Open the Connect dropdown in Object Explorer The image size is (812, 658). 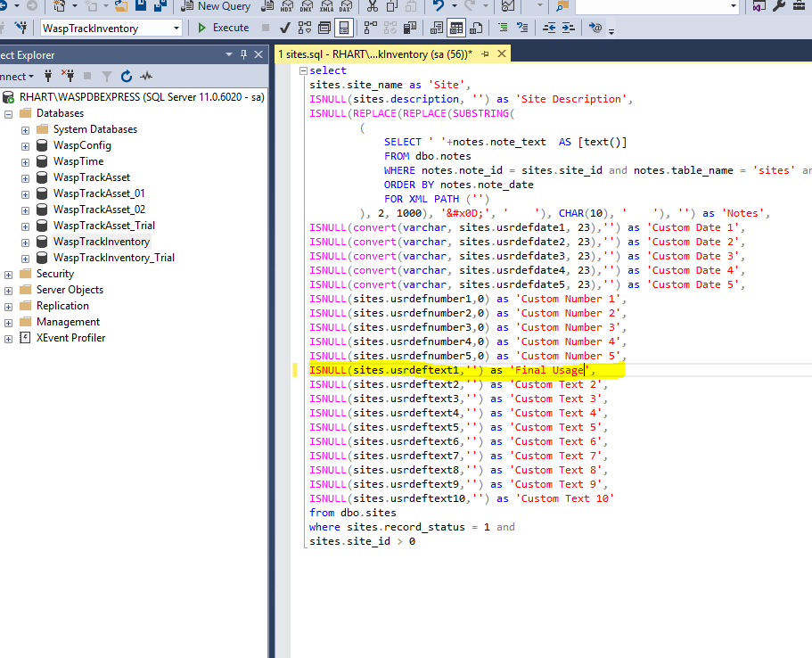point(30,75)
